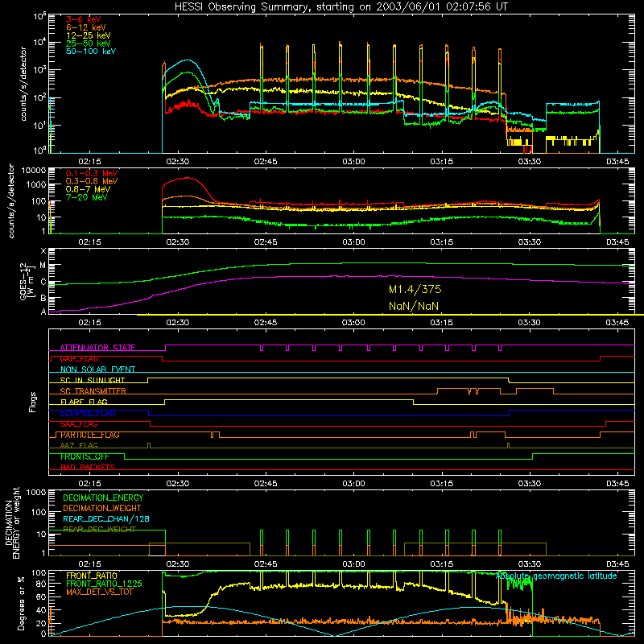The height and width of the screenshot is (644, 644).
Task: Pick the cyan 50-100 keV legend label
Action: 91,52
